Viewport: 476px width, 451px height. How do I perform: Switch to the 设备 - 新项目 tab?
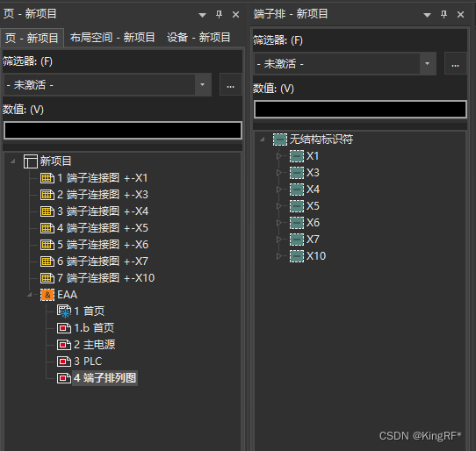(x=198, y=38)
